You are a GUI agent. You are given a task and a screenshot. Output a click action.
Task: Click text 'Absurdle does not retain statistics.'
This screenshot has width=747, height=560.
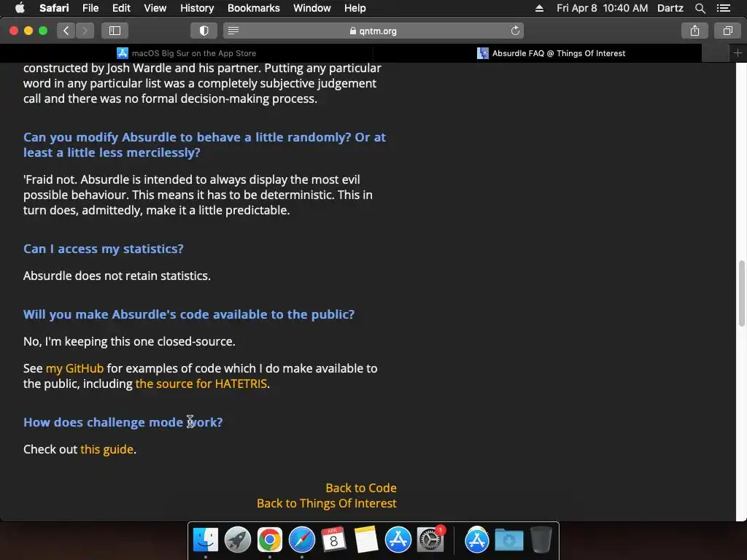tap(117, 276)
